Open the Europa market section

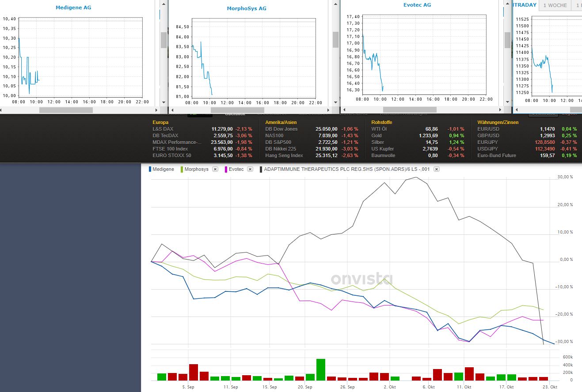click(x=160, y=122)
